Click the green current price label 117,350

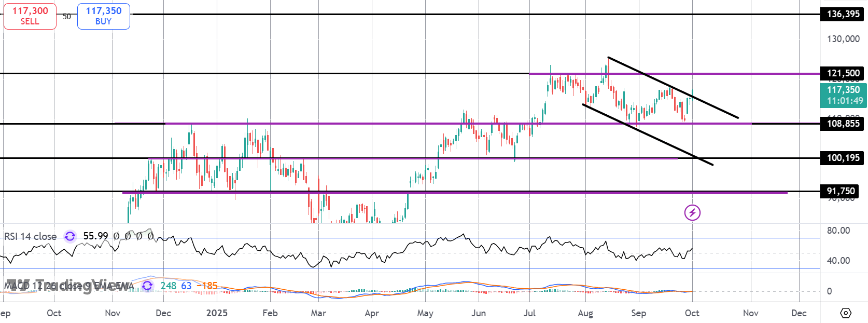tap(844, 95)
